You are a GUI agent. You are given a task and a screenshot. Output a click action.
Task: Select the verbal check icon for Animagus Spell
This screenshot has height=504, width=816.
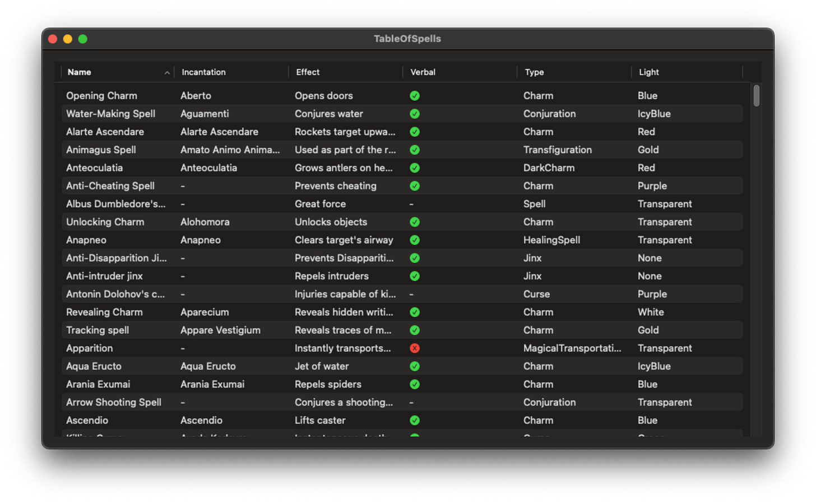click(x=415, y=150)
